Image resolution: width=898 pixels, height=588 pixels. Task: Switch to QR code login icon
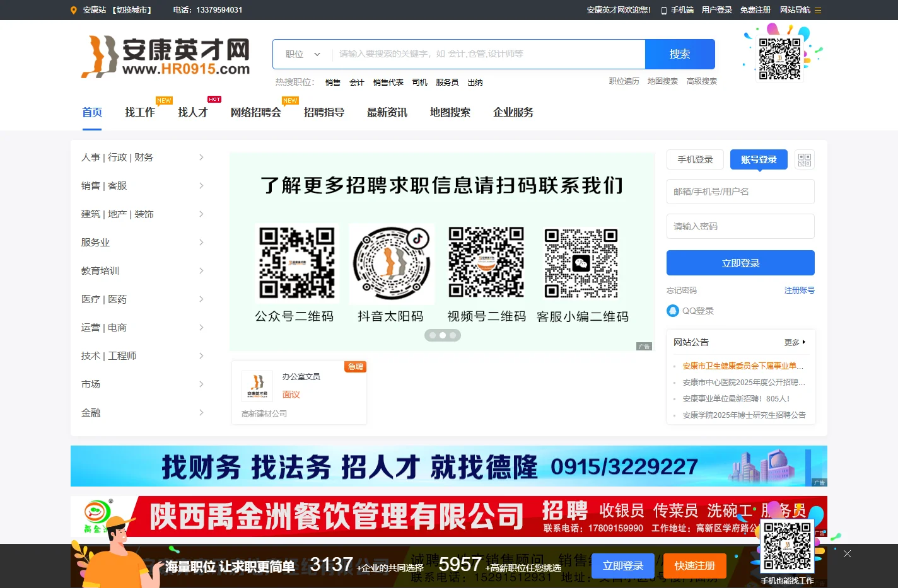point(804,159)
